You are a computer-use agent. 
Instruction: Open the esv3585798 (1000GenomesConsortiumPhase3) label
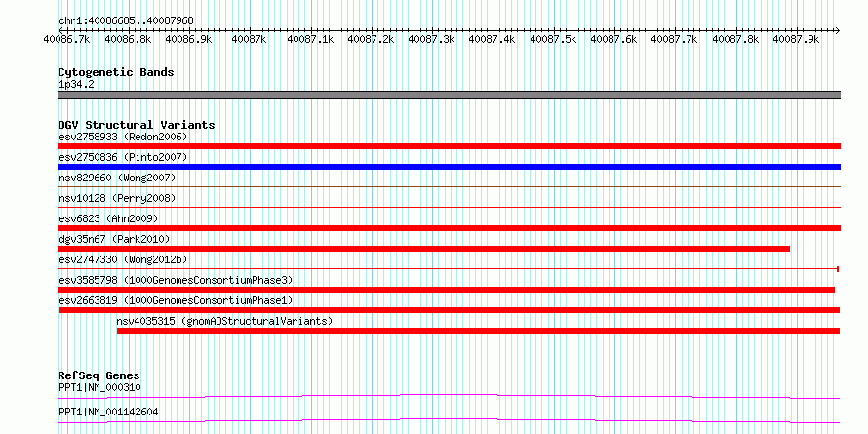176,280
